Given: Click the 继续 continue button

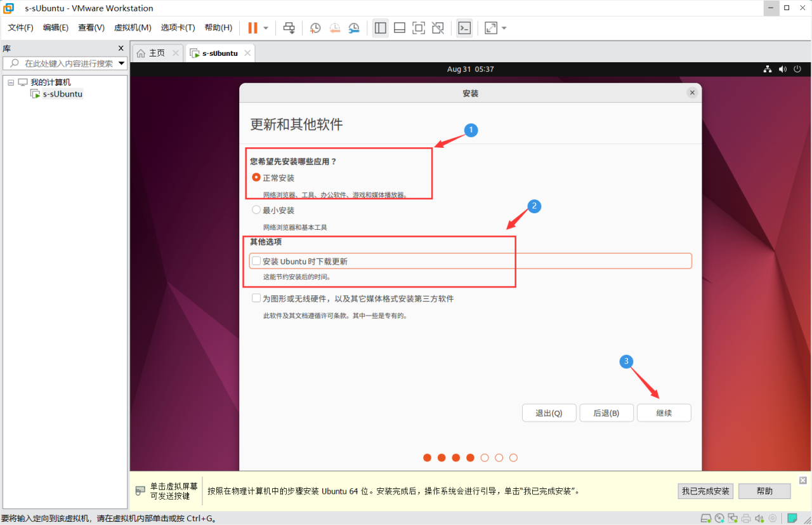Looking at the screenshot, I should click(664, 413).
